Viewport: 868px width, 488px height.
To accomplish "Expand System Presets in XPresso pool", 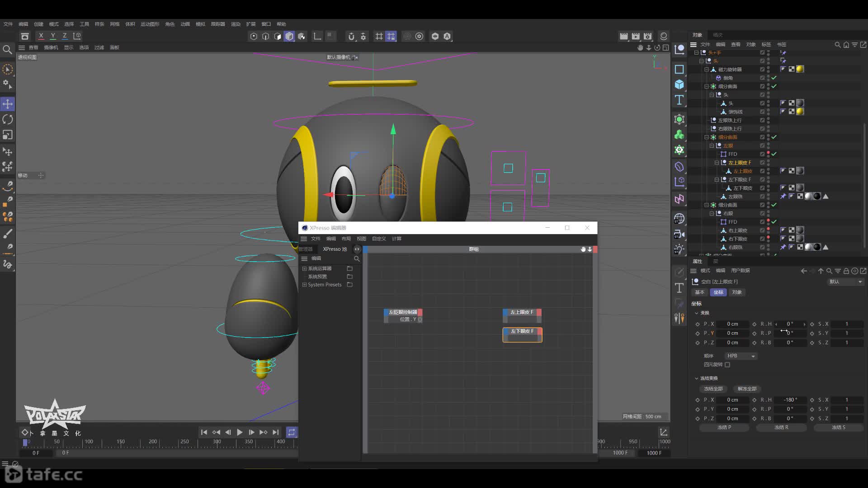I will coord(304,285).
